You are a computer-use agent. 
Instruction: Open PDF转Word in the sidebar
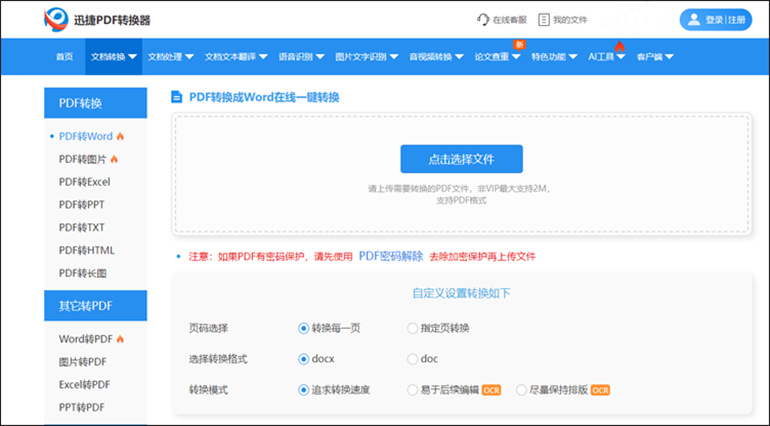pos(86,137)
